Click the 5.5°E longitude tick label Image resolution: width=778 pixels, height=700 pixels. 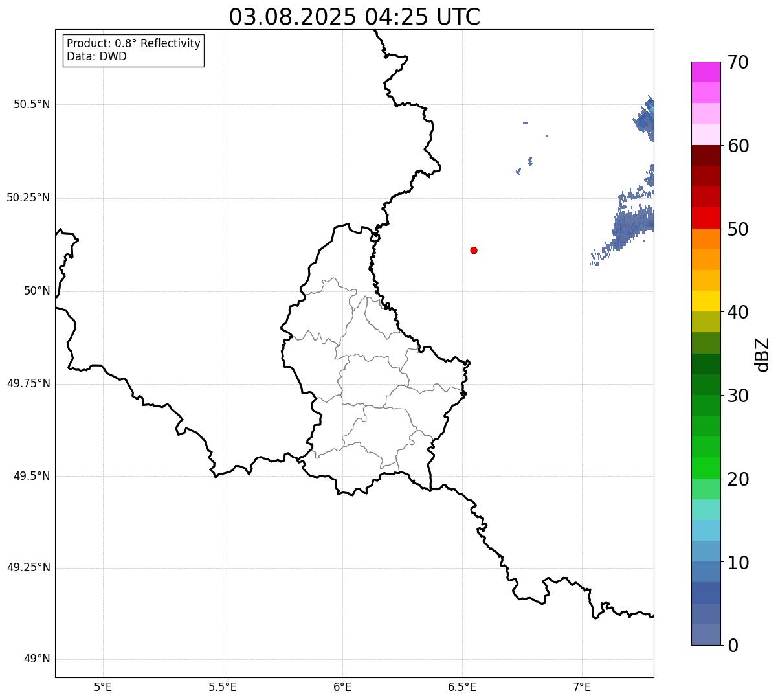pyautogui.click(x=223, y=687)
